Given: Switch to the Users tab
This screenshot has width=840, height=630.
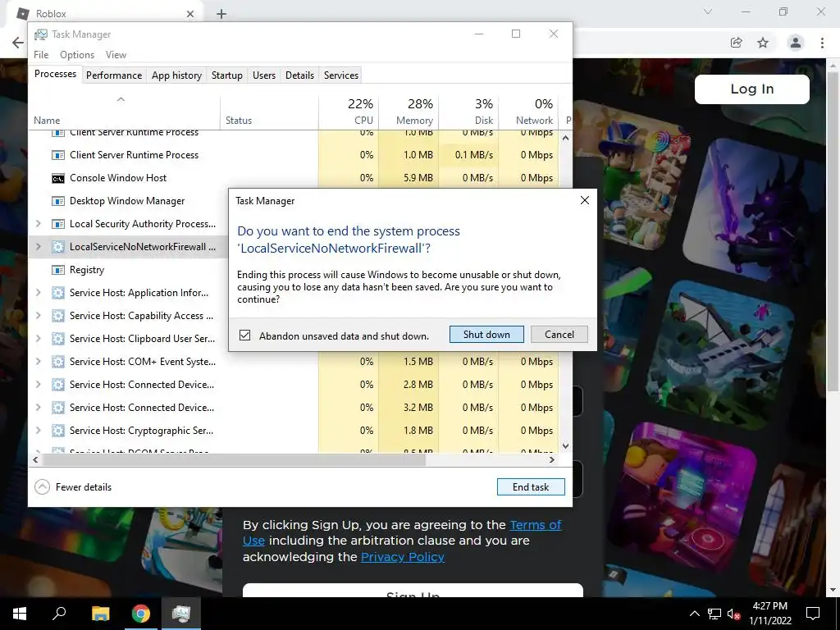Looking at the screenshot, I should coord(264,75).
